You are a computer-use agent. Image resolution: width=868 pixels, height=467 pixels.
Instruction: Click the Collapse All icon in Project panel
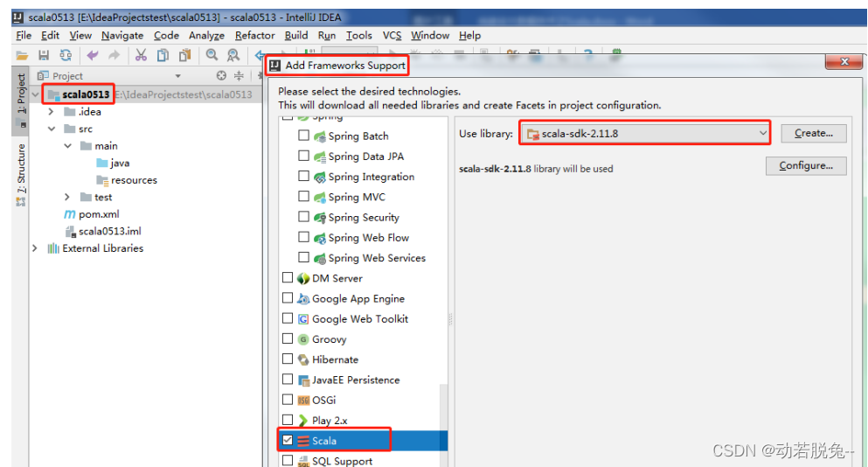click(239, 75)
